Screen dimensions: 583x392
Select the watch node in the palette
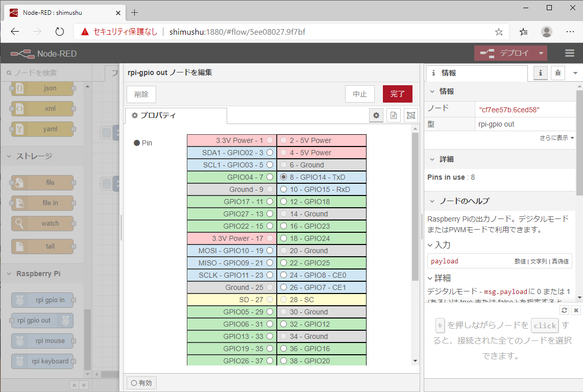click(42, 224)
